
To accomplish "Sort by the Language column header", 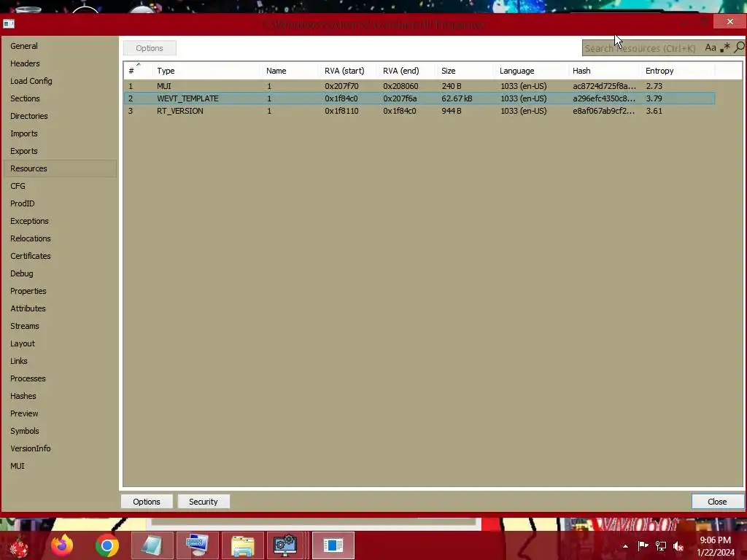I will [x=531, y=71].
